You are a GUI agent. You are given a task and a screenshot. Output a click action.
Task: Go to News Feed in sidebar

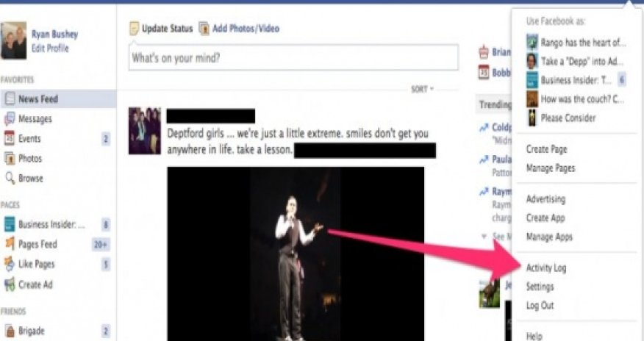click(x=38, y=99)
